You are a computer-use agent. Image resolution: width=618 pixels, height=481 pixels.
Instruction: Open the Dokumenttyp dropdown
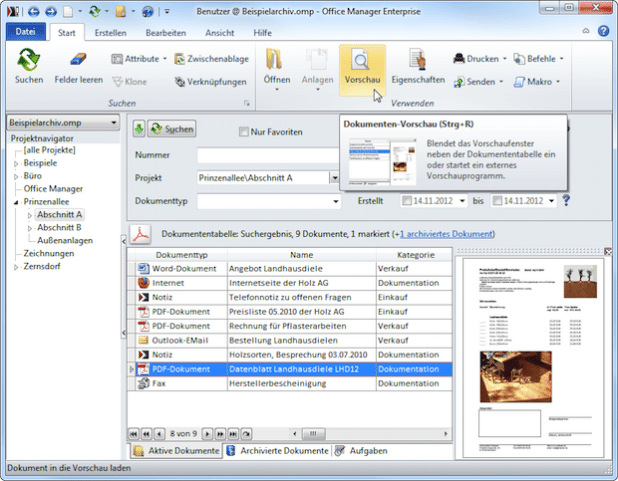pos(335,201)
